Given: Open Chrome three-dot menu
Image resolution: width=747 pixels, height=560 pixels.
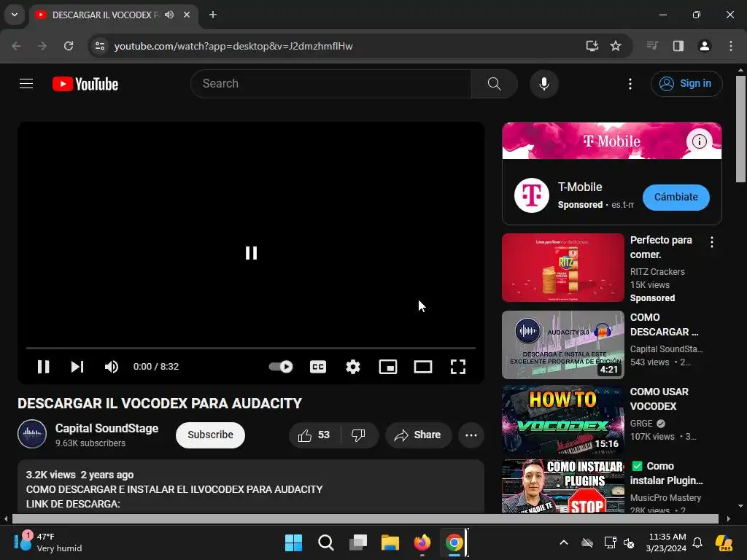Looking at the screenshot, I should pos(731,46).
